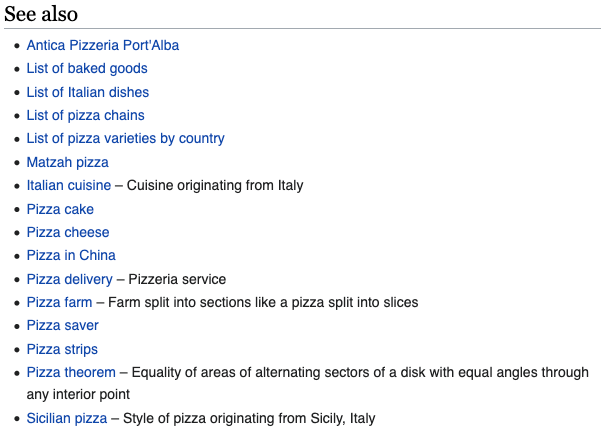Open List of pizza varieties by country
This screenshot has width=601, height=444.
pos(125,138)
